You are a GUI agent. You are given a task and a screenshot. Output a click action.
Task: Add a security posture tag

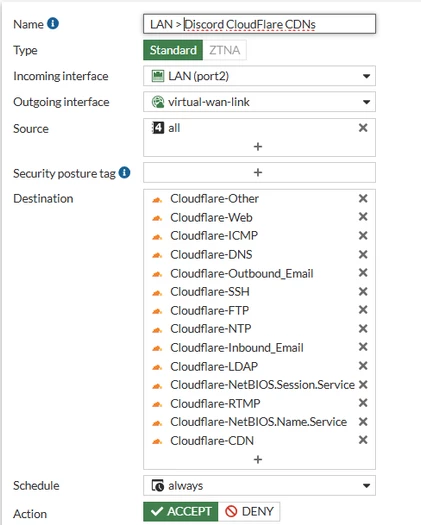pos(259,172)
